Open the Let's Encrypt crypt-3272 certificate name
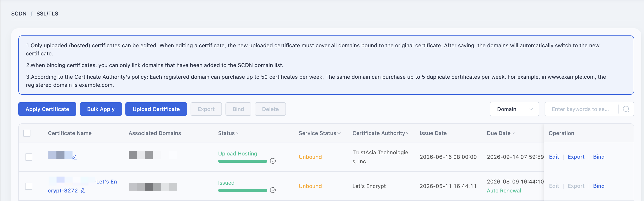This screenshot has width=644, height=201. [x=63, y=190]
